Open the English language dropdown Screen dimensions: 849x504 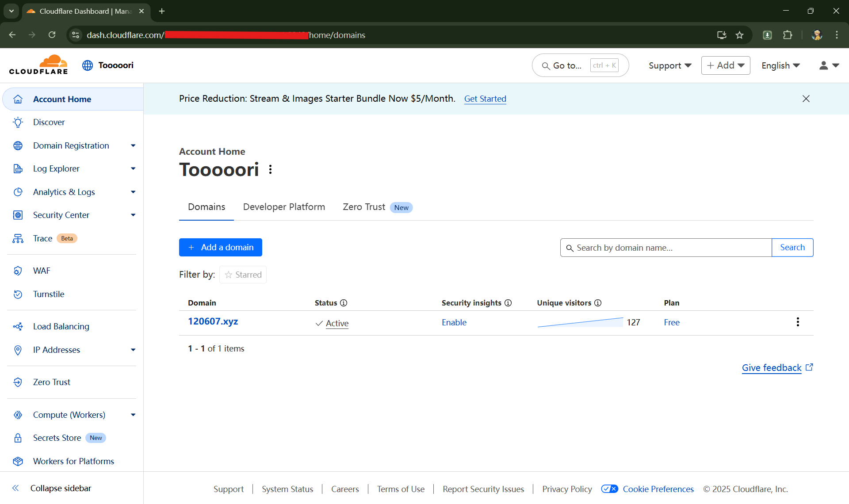coord(780,65)
